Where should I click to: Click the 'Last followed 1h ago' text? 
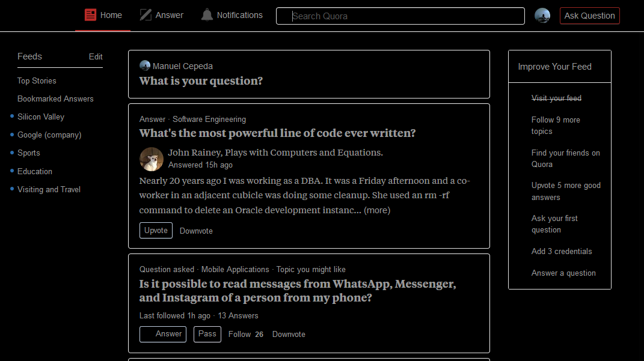[x=174, y=316]
